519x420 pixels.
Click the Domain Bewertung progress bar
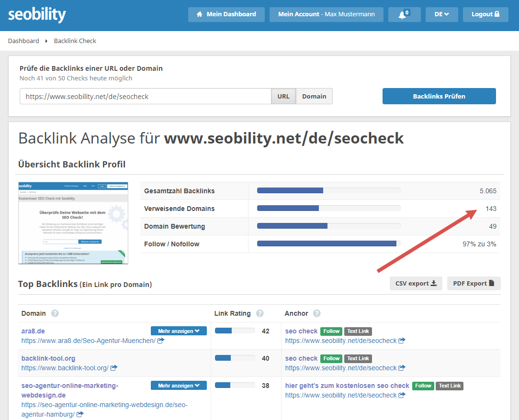click(328, 226)
